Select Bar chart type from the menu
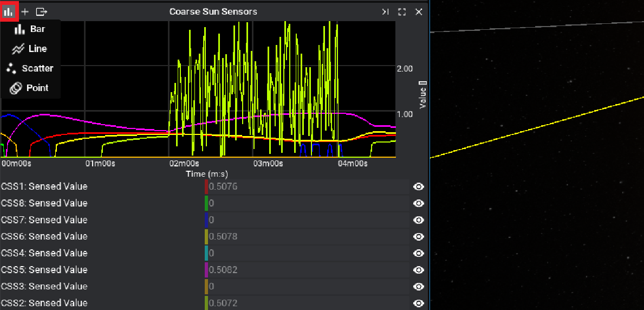 tap(30, 29)
